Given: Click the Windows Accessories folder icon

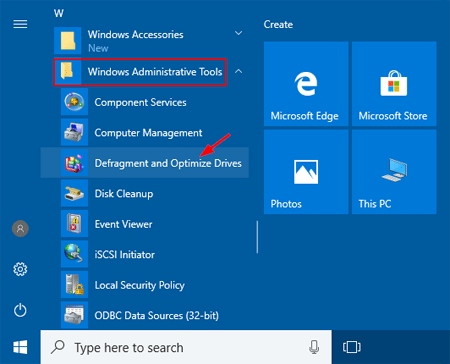Looking at the screenshot, I should (68, 41).
